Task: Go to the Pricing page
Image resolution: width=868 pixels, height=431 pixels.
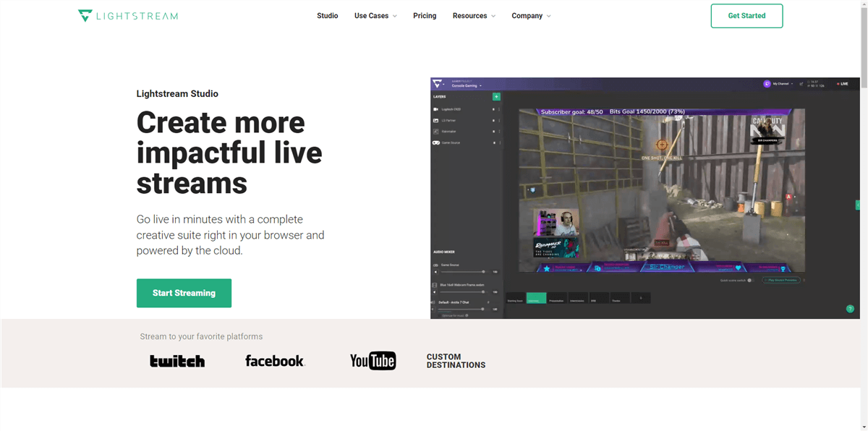Action: 425,16
